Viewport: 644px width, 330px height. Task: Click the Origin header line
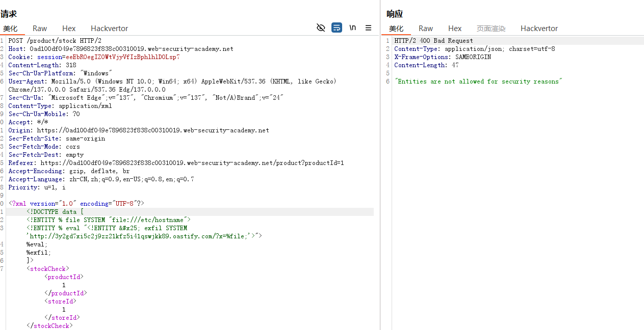[x=139, y=130]
